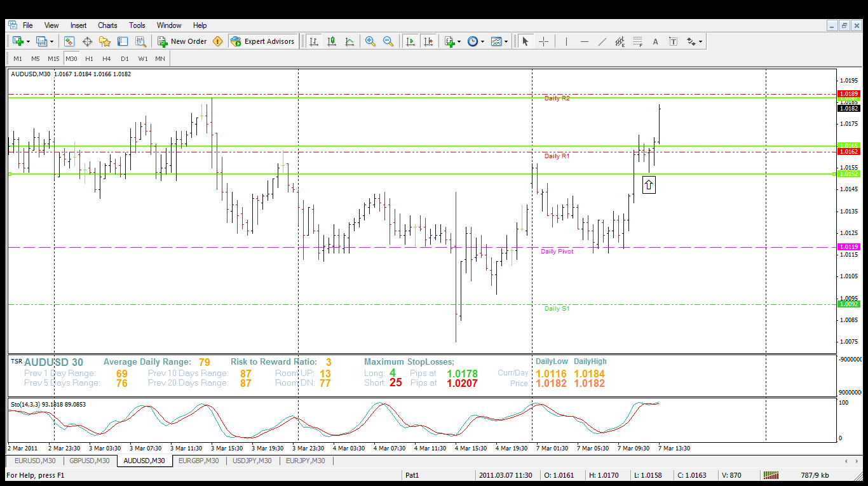Screen dimensions: 868x486
Task: Switch timeframe to D1
Action: (x=125, y=58)
